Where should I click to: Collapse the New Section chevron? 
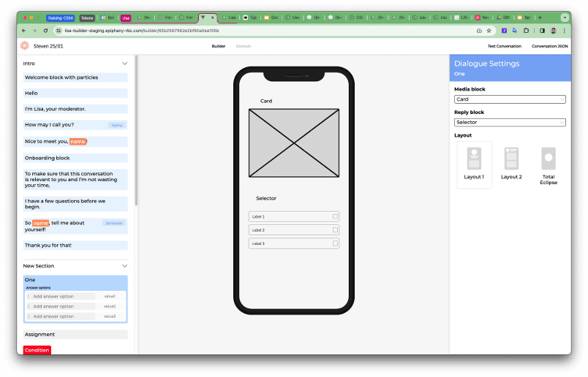(x=124, y=266)
